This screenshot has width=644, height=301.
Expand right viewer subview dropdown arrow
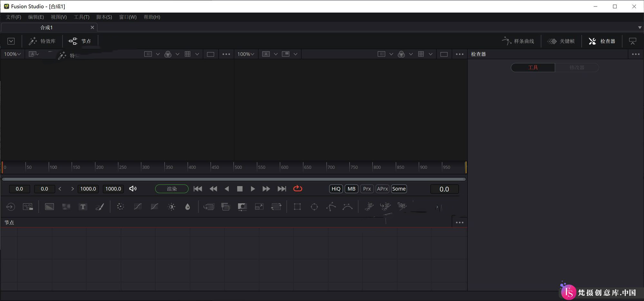[295, 54]
